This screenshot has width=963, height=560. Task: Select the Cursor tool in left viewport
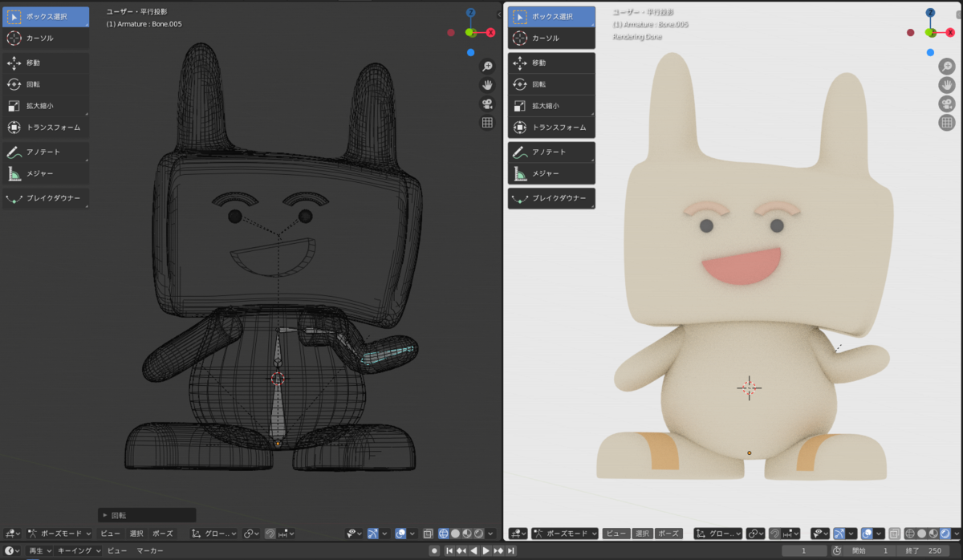pyautogui.click(x=45, y=38)
